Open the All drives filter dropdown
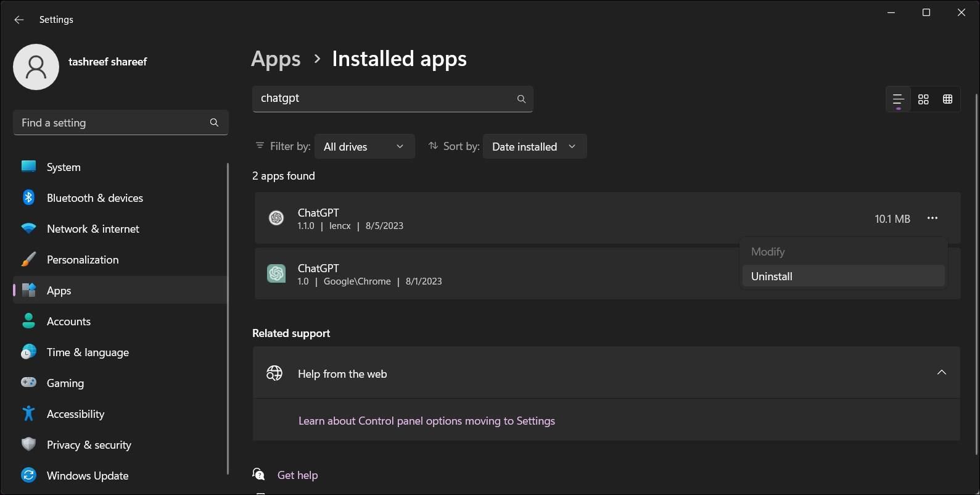Screen dimensions: 980x495 [364, 146]
